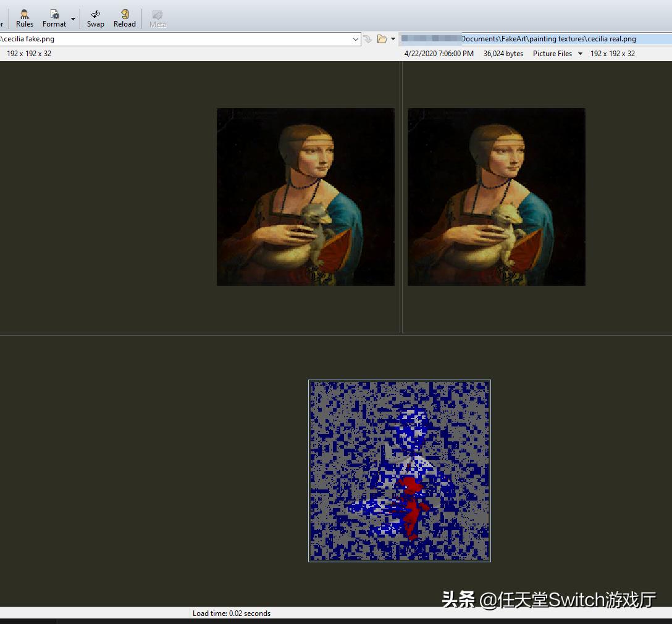Reload the compared picture files
Screen dimensions: 672x624
point(125,19)
